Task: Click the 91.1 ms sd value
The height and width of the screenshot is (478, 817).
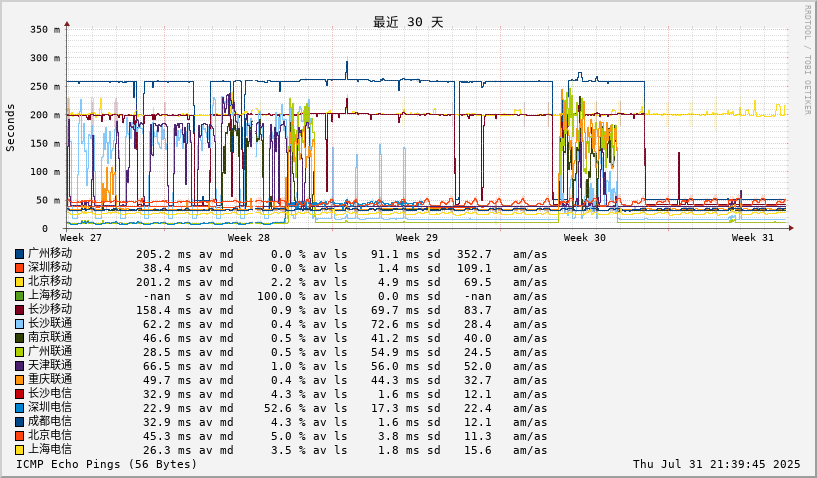Action: pyautogui.click(x=395, y=254)
